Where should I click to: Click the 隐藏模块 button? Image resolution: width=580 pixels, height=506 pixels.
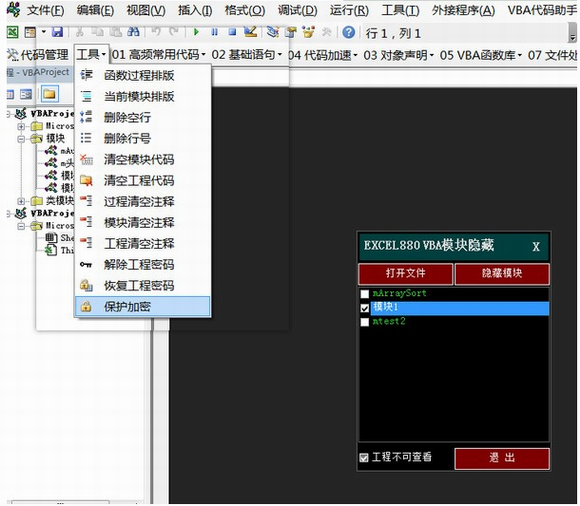502,274
